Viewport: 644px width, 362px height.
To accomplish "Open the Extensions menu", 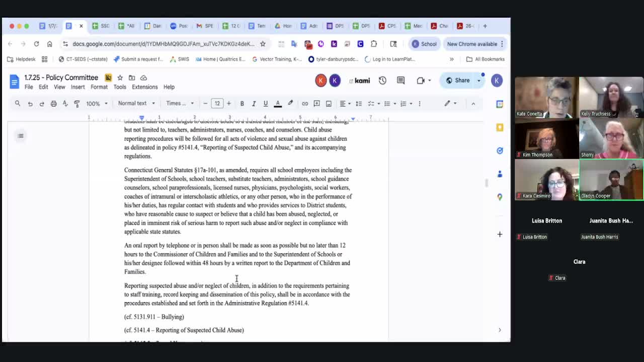I will [x=144, y=87].
